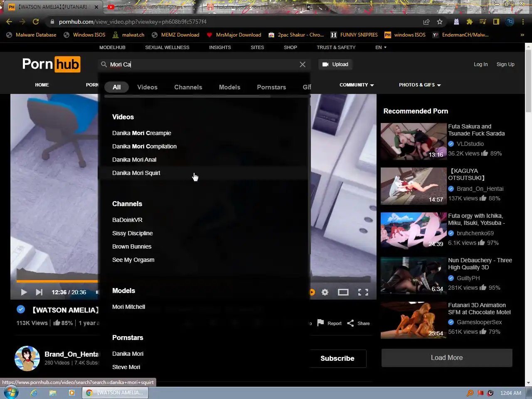Select the Models search filter tab
This screenshot has width=532, height=399.
tap(229, 87)
